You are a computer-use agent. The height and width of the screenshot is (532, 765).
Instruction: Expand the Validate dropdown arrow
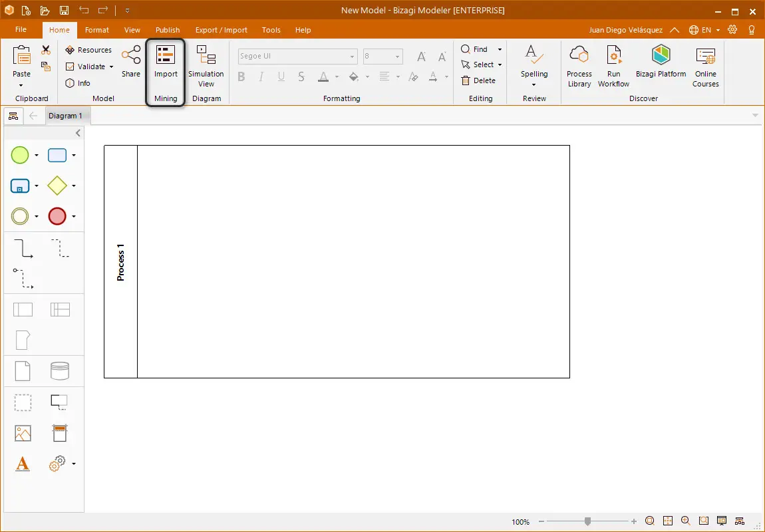click(x=111, y=66)
